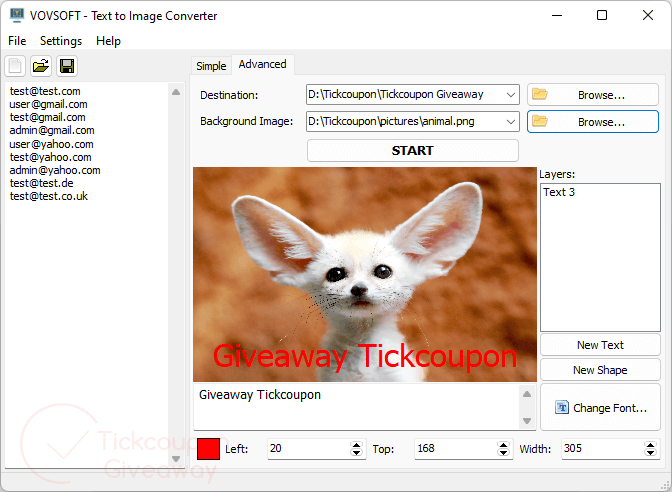Image resolution: width=672 pixels, height=492 pixels.
Task: Decrease the Top value with down arrow
Action: click(504, 453)
